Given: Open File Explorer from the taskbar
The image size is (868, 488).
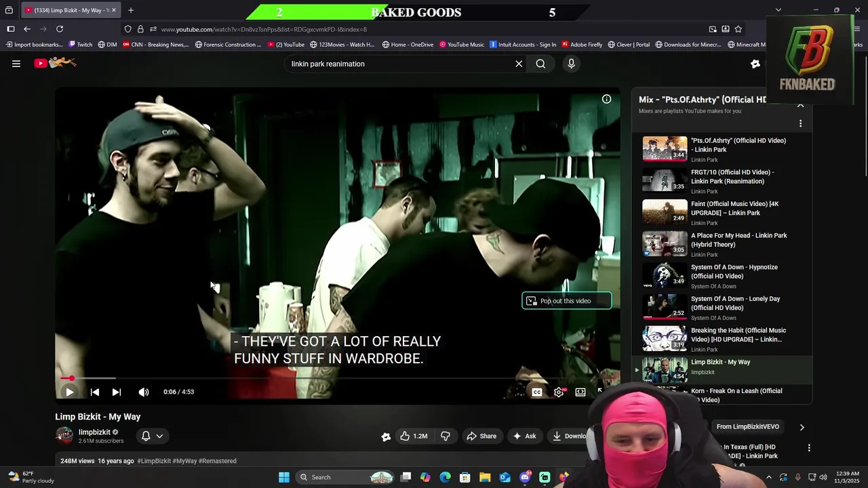Looking at the screenshot, I should 485,477.
